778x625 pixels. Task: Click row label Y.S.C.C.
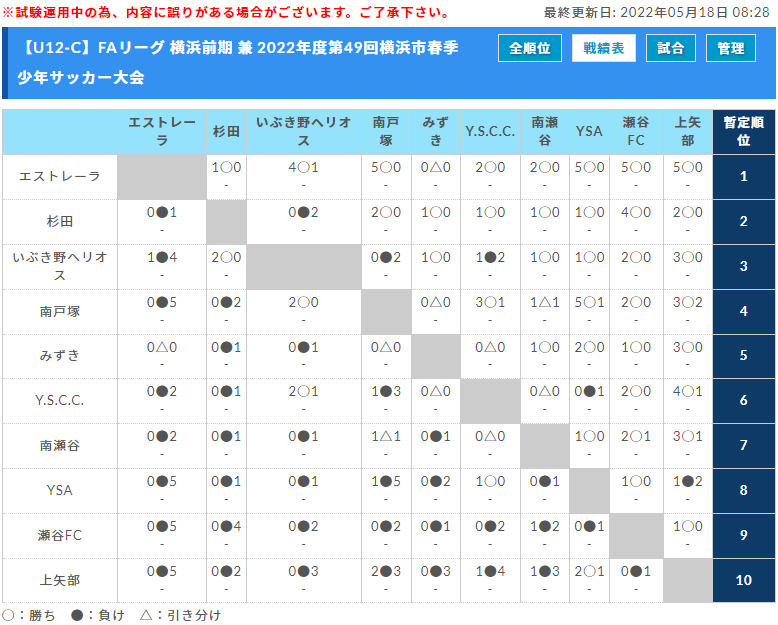tap(60, 400)
